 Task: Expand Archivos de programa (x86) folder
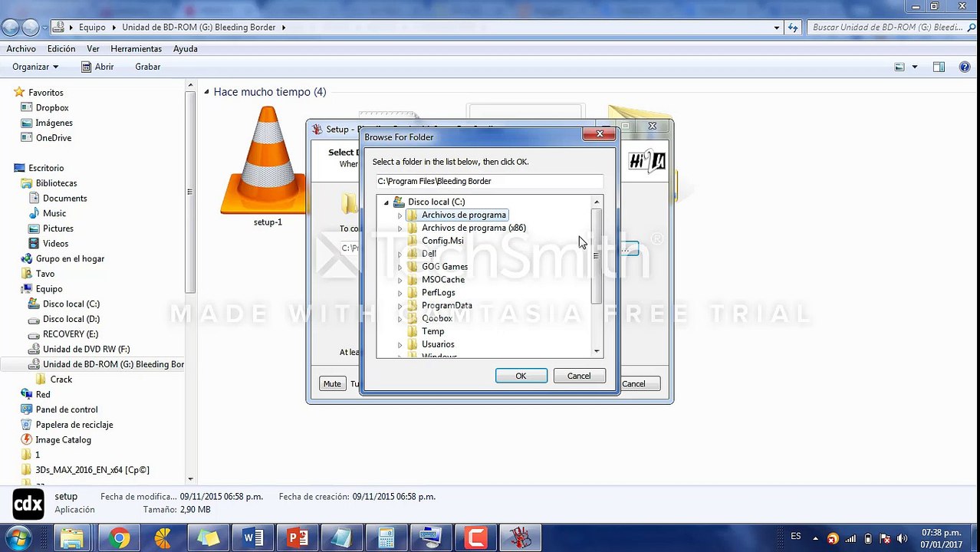[x=400, y=228]
